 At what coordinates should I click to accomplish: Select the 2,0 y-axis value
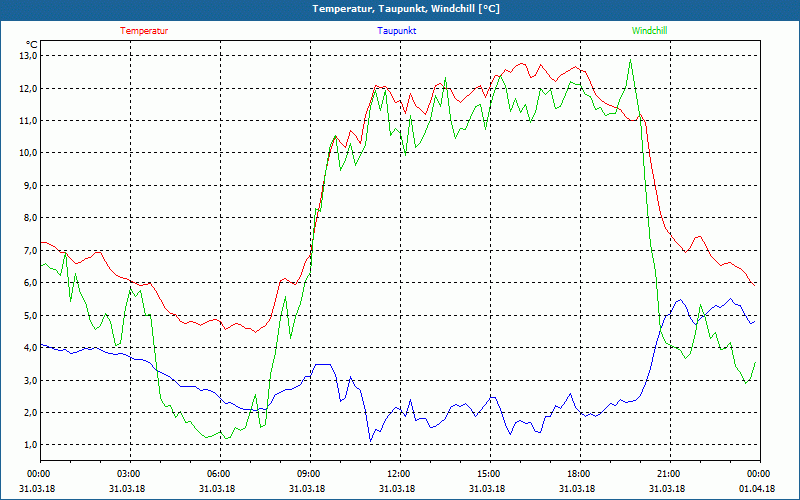coord(31,412)
